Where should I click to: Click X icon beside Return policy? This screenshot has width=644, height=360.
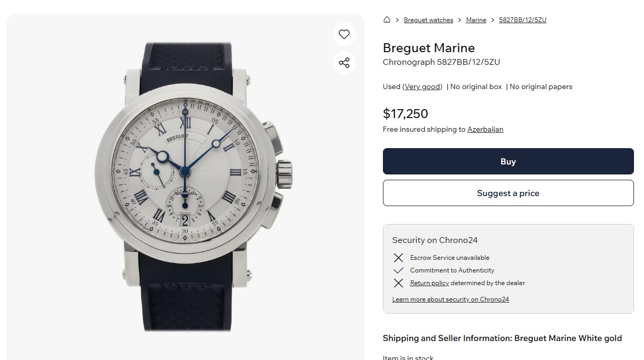(x=398, y=283)
